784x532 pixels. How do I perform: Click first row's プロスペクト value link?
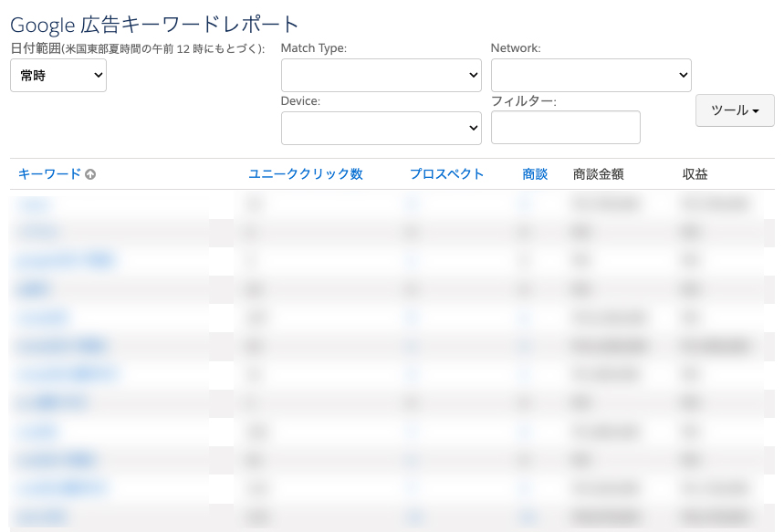click(x=413, y=204)
